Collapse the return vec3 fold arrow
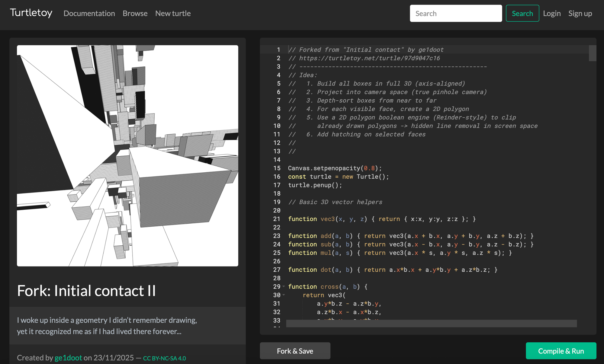The width and height of the screenshot is (604, 364). point(284,295)
